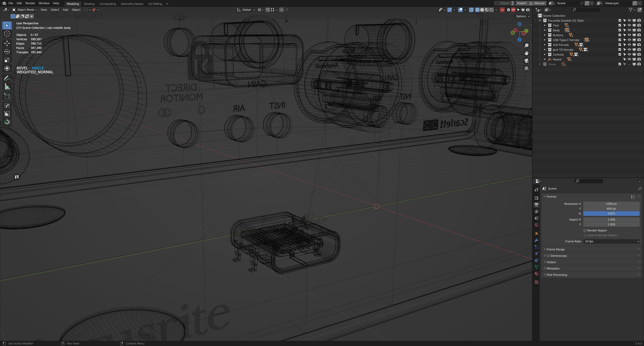Open the World properties tab
644x346 pixels.
[536, 225]
